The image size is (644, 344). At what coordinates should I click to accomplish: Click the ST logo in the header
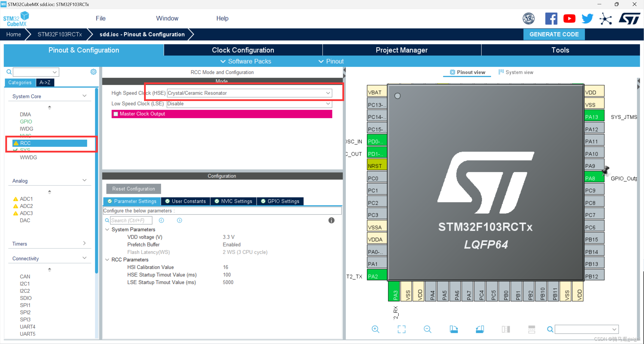pos(629,18)
